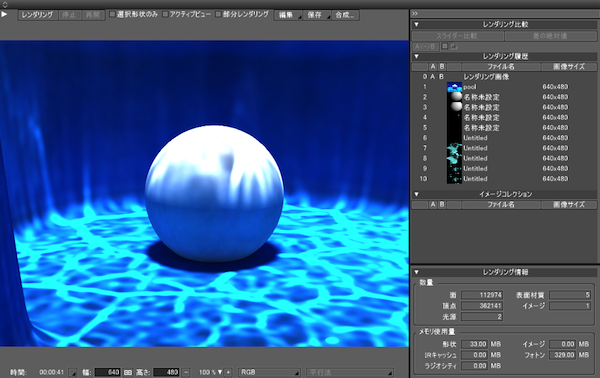Click ファイル名 header in イメージコレクション

tap(501, 205)
